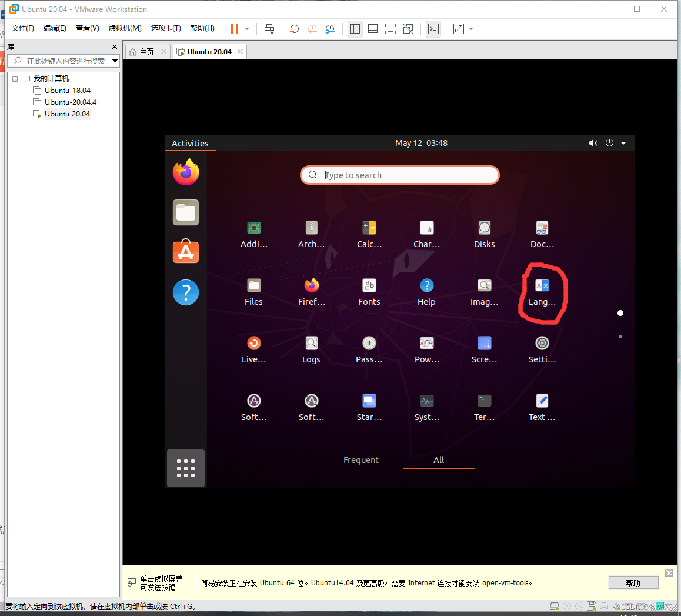
Task: Launch the Terminal app
Action: (484, 401)
